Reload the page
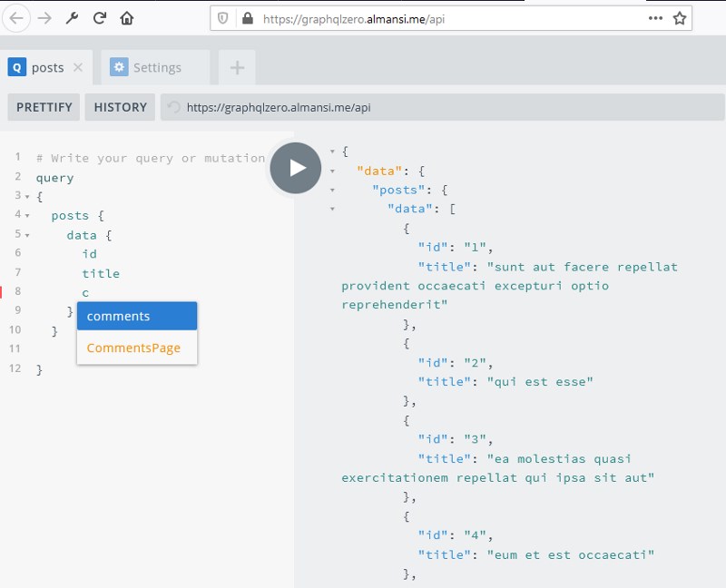The image size is (726, 588). point(100,18)
